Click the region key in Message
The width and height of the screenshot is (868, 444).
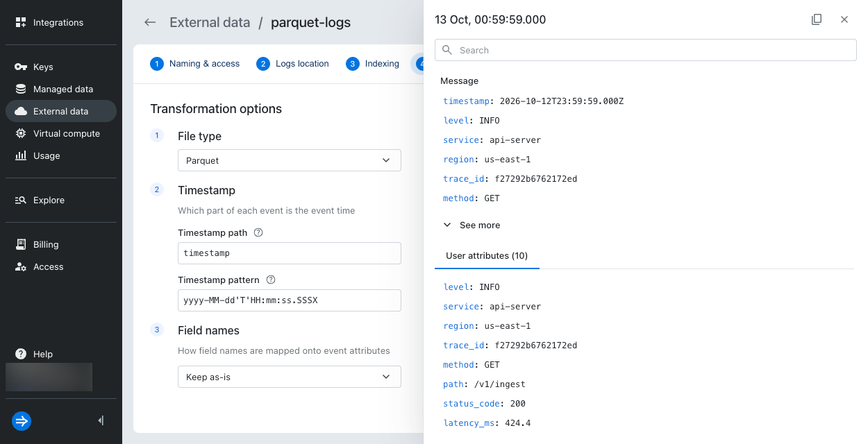tap(458, 160)
